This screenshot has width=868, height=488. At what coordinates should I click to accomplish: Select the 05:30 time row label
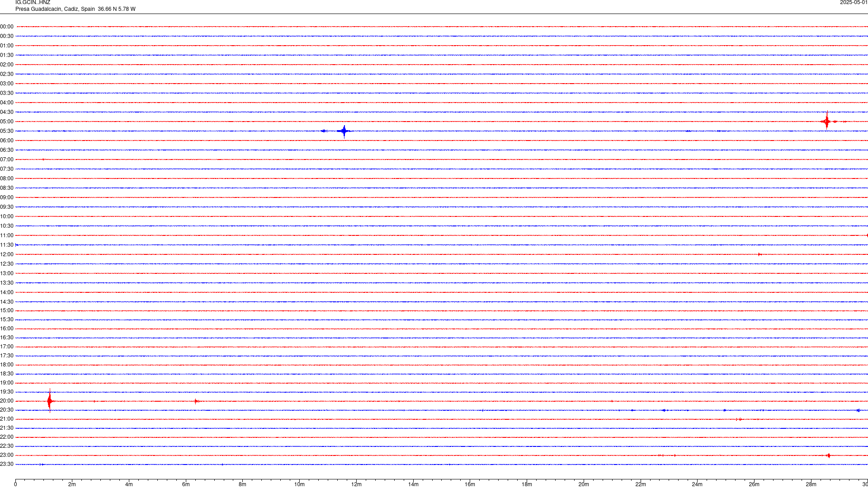7,131
